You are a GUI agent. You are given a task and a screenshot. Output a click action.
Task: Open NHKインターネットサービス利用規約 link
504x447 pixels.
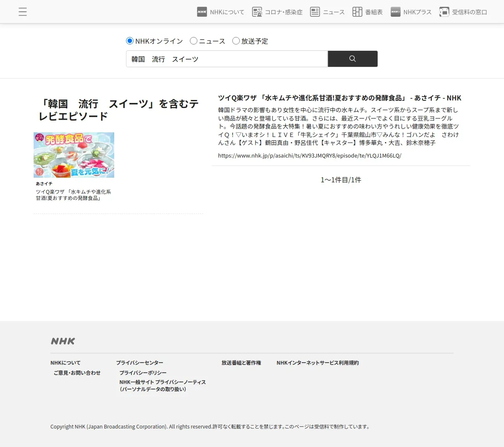[x=318, y=363]
